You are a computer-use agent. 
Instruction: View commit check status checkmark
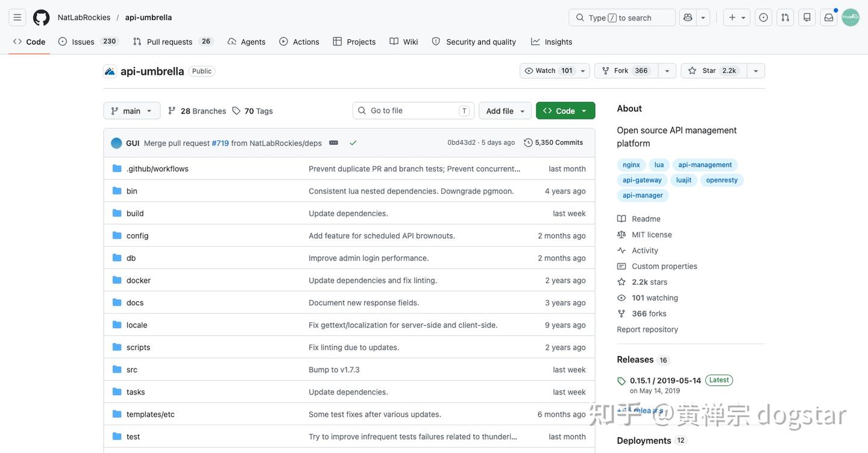tap(353, 143)
